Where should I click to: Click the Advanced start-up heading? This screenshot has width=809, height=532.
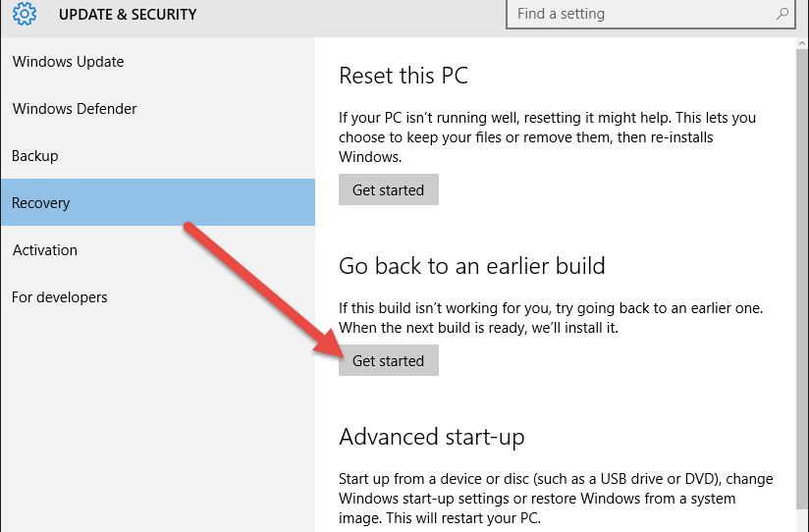point(431,437)
